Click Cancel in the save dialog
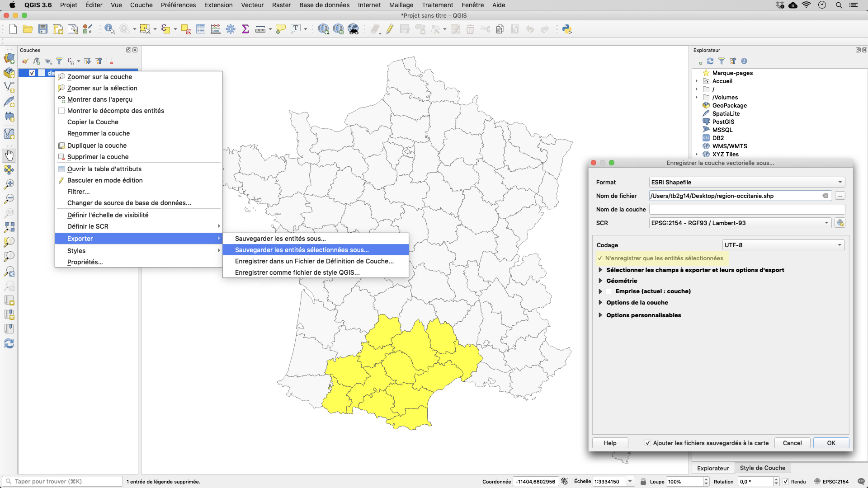Screen dimensions: 868x488 (x=792, y=443)
